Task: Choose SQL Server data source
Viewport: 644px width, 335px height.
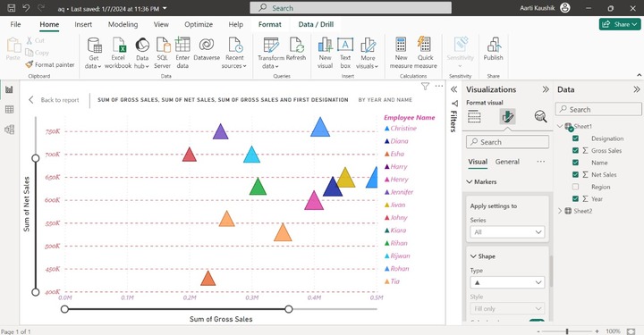Action: coord(163,54)
